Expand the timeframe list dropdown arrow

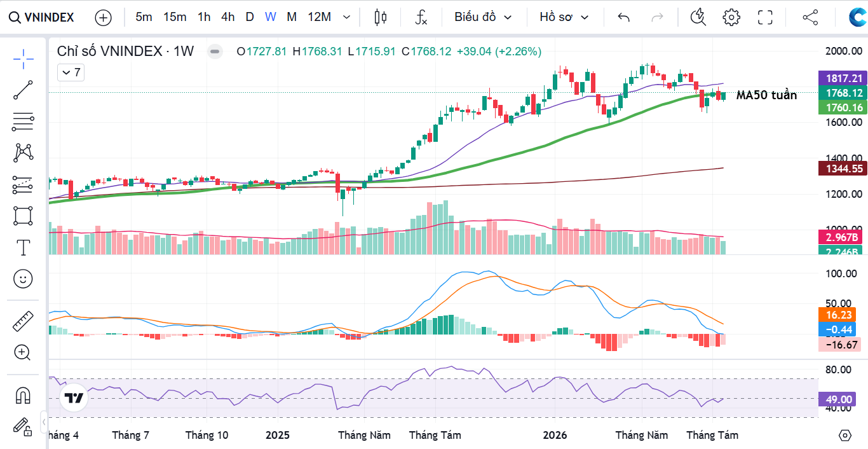click(346, 17)
